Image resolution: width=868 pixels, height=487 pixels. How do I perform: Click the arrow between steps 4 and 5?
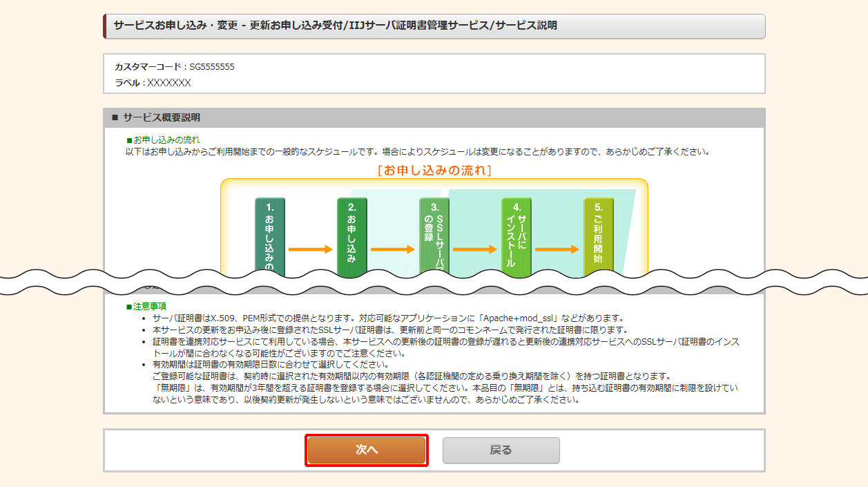[x=557, y=249]
